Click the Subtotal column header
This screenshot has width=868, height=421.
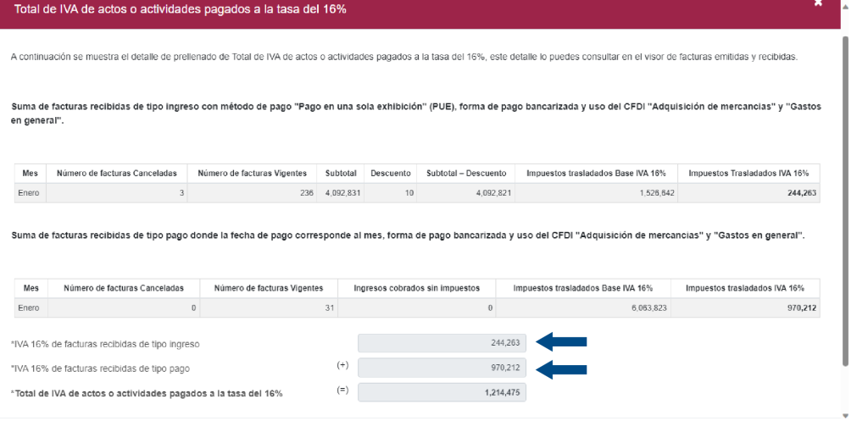tap(341, 174)
